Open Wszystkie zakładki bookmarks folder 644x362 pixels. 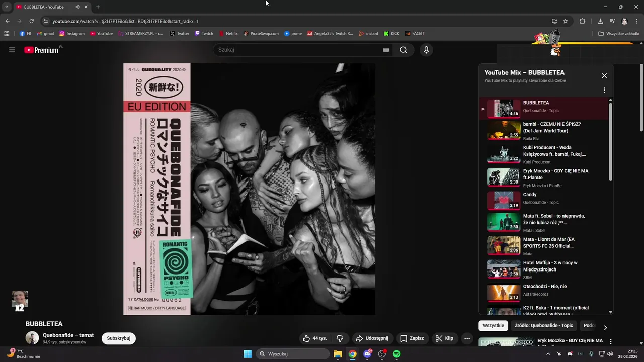618,34
